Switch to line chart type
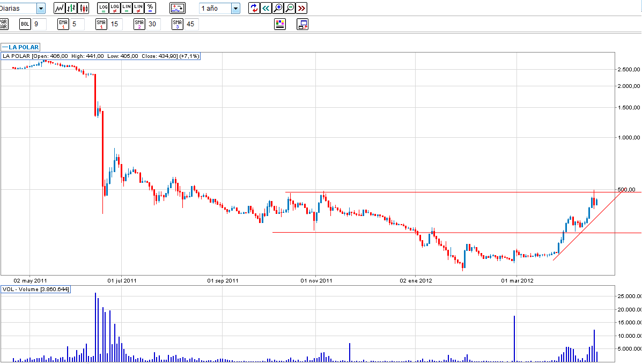Screen dimensions: 642x364 click(60, 8)
